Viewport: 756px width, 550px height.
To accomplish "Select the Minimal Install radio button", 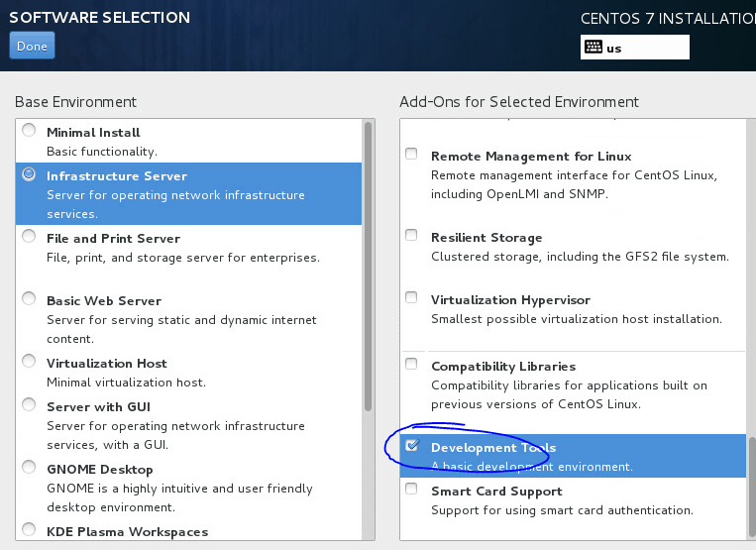I will pyautogui.click(x=29, y=130).
